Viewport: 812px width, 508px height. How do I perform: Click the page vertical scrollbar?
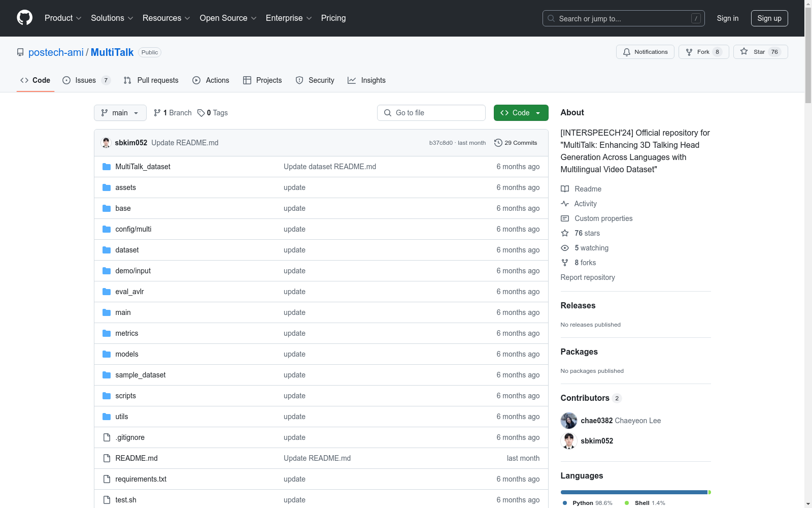tap(808, 254)
